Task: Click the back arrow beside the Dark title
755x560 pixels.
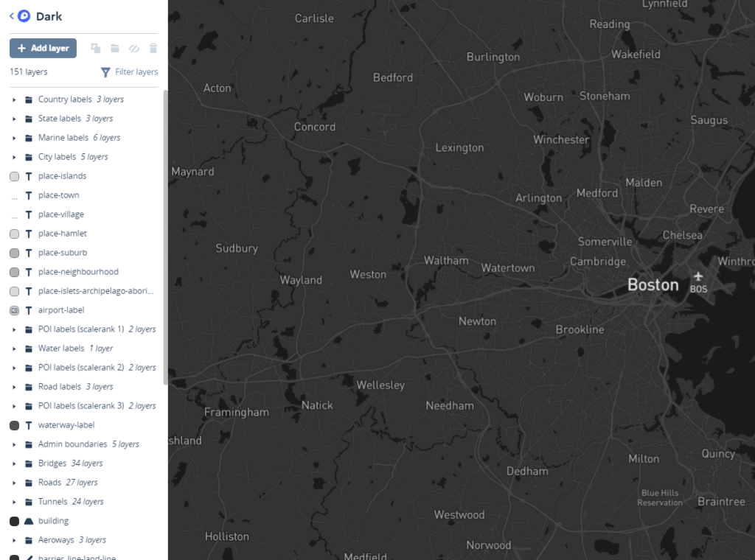Action: [12, 16]
